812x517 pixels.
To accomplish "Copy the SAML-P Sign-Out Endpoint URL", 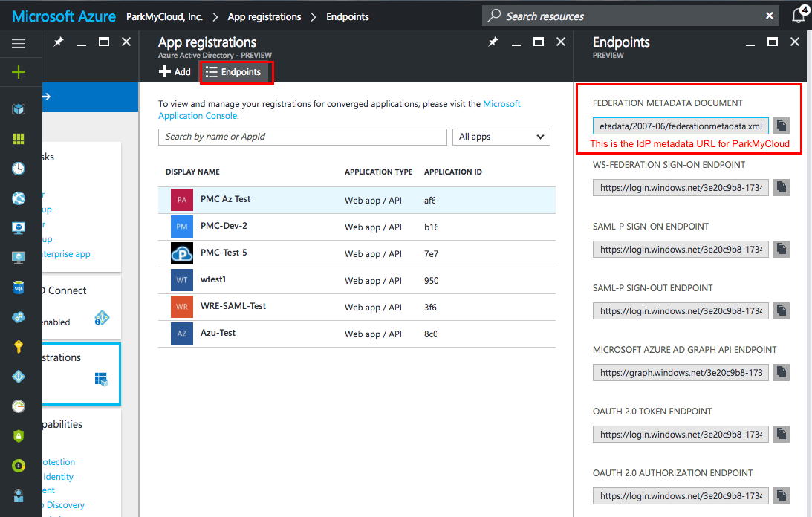I will pyautogui.click(x=782, y=310).
